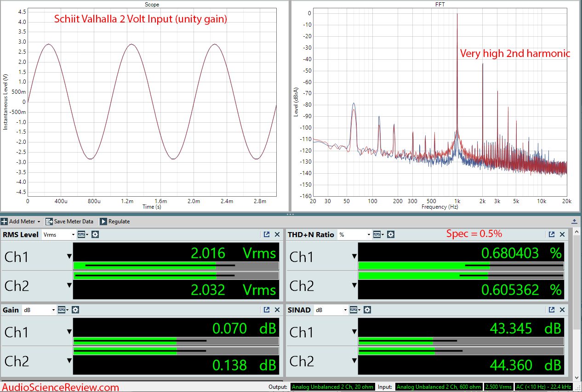
Task: Click the Add Meter plus icon
Action: [4, 222]
